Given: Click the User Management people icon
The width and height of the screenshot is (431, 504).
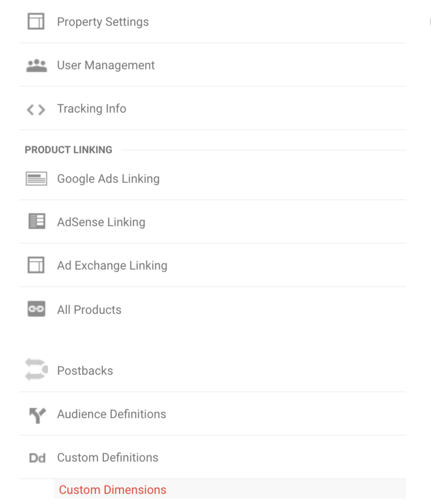Looking at the screenshot, I should coord(36,65).
